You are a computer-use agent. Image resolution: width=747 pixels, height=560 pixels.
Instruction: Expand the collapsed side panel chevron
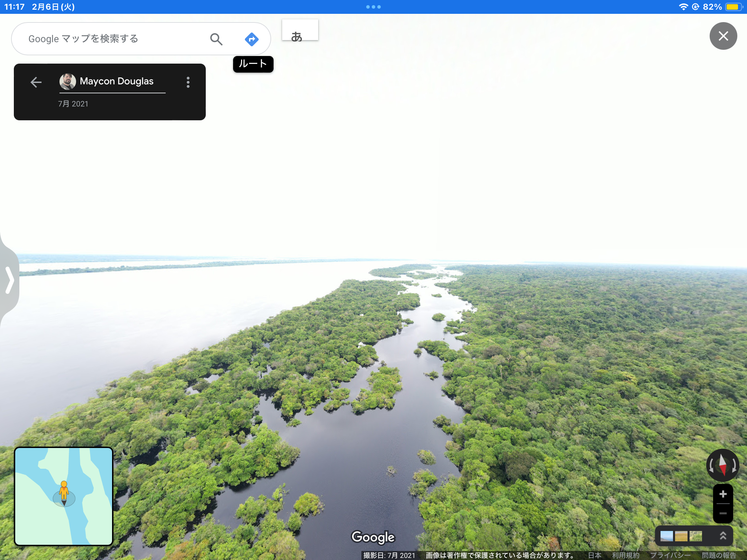click(x=10, y=280)
